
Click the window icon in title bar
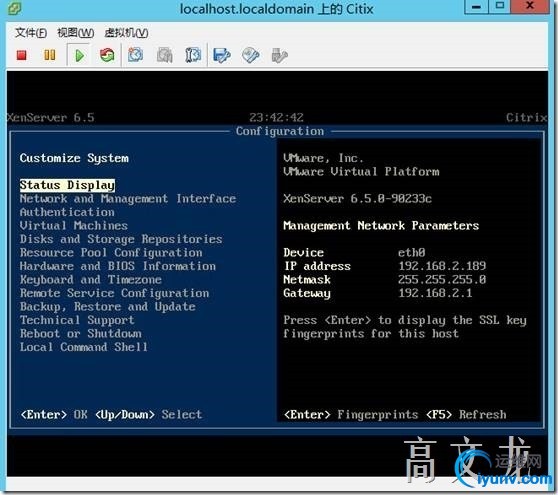coord(15,9)
